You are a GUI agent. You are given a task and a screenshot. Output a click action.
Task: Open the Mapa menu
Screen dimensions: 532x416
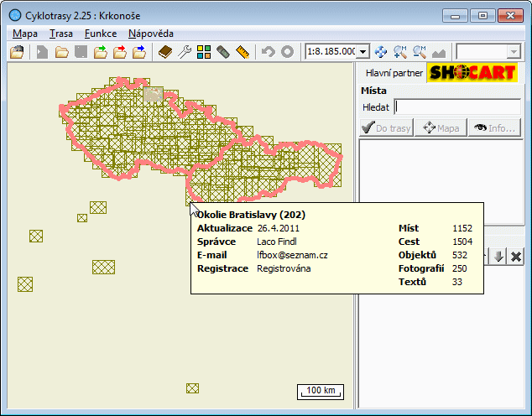point(25,34)
